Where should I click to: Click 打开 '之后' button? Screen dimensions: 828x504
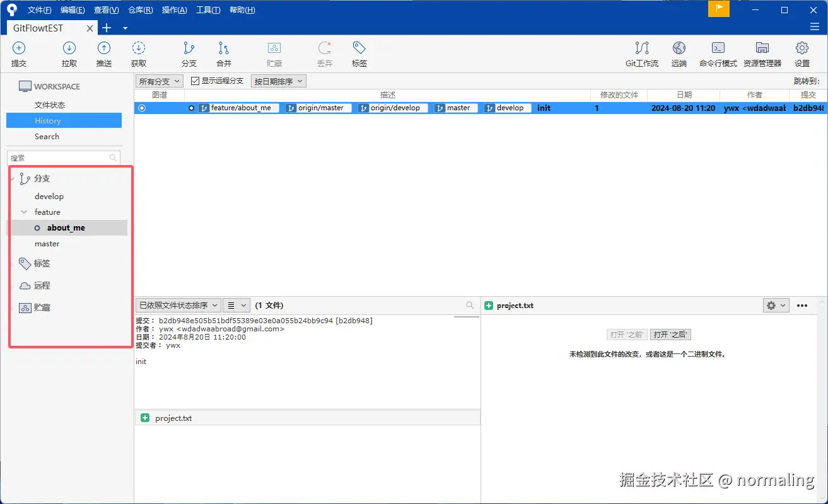(670, 335)
